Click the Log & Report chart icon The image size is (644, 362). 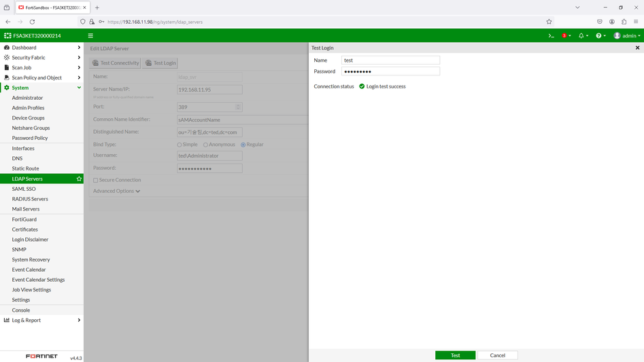pos(7,320)
